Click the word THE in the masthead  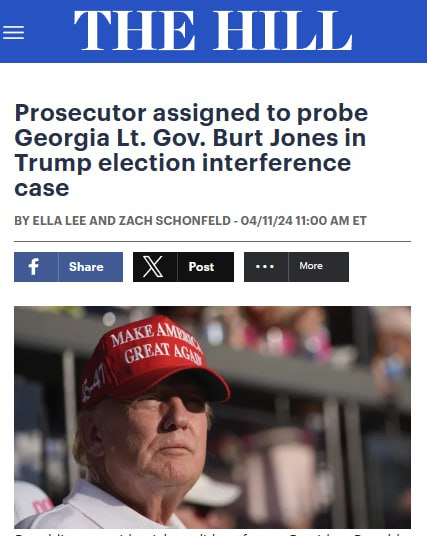[x=134, y=31]
